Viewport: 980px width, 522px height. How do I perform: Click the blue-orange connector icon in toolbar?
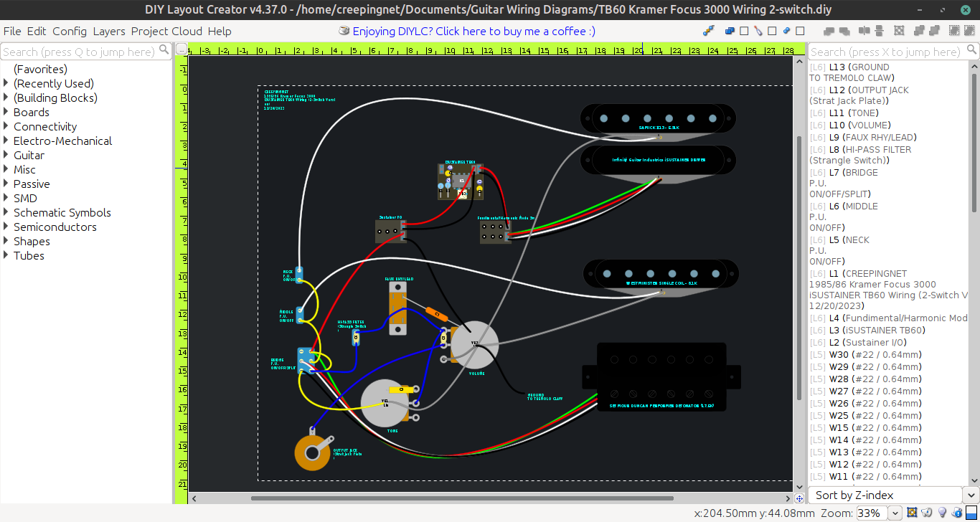[708, 31]
